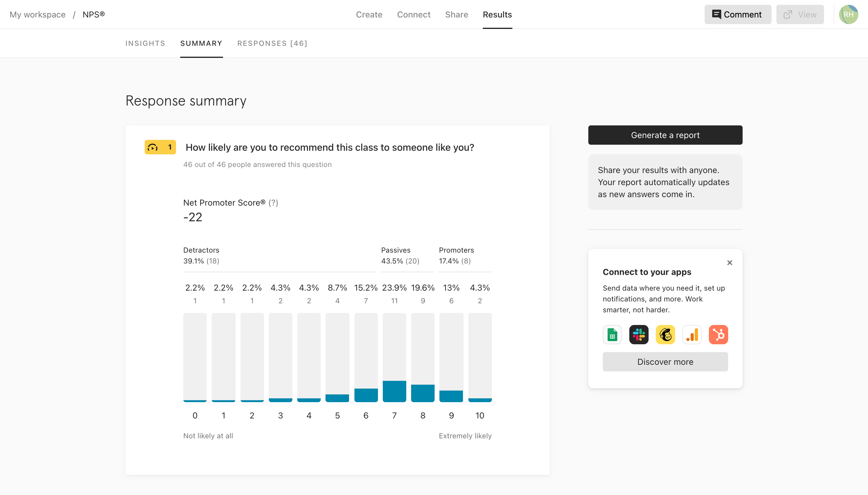Open the RESPONSES [46] tab
868x495 pixels.
pyautogui.click(x=272, y=43)
